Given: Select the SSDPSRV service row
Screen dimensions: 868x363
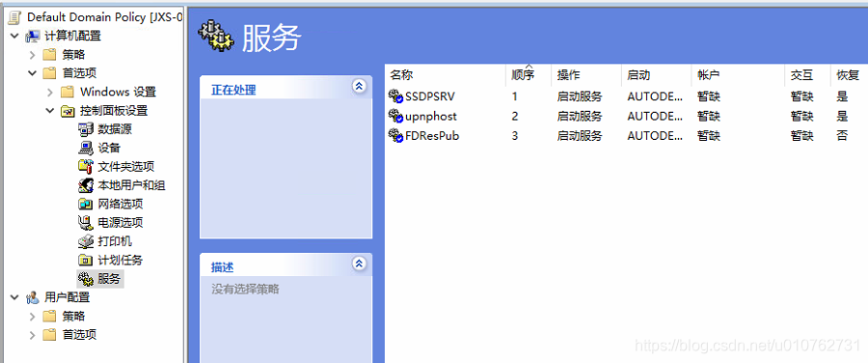Looking at the screenshot, I should 627,97.
